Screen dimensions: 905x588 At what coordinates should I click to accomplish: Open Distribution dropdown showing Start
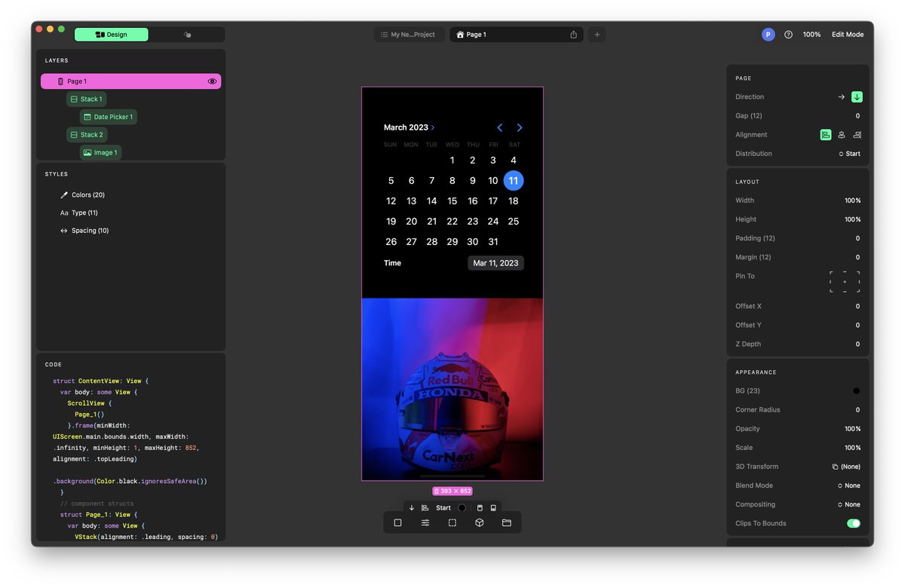(849, 154)
